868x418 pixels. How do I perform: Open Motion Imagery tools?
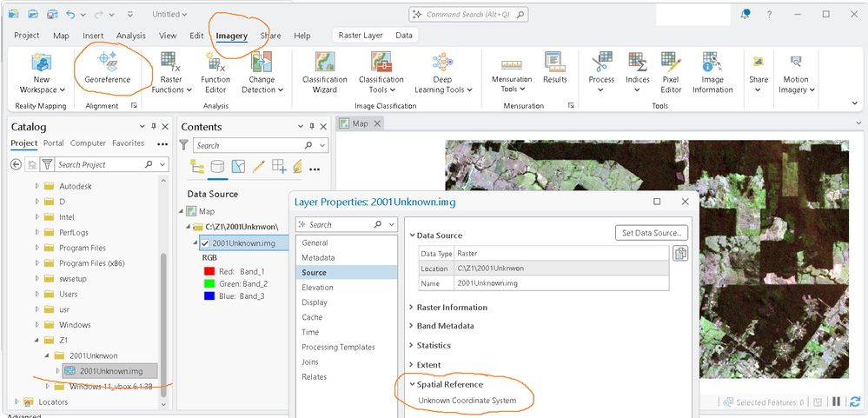[796, 72]
